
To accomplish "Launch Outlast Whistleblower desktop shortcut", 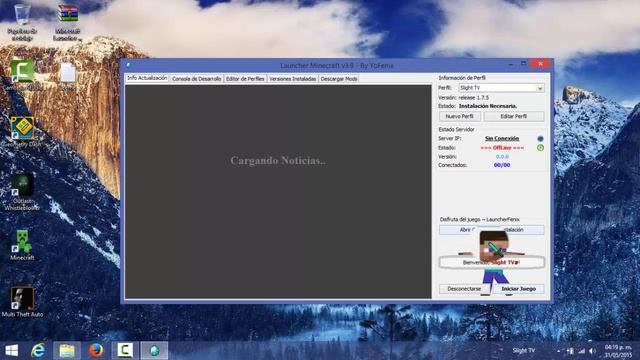I will (x=22, y=191).
